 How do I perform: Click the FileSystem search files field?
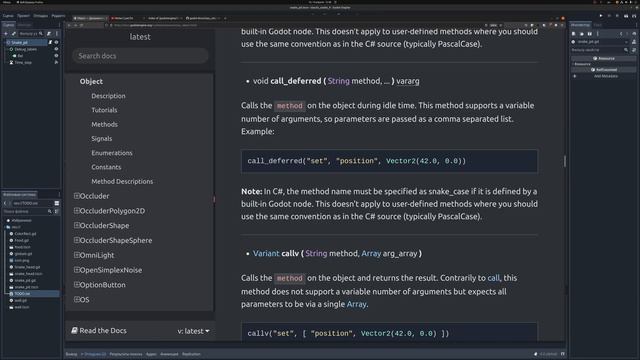click(28, 211)
